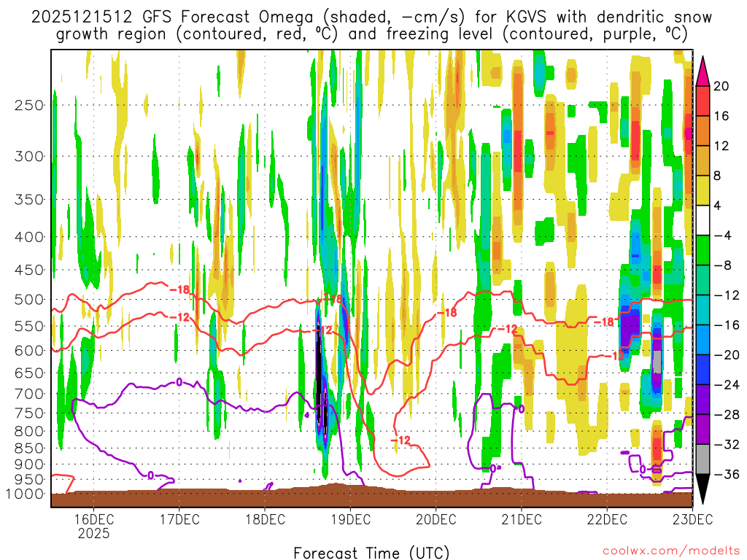Click the colorbar label -36
Screen dimensions: 747x560
[727, 474]
